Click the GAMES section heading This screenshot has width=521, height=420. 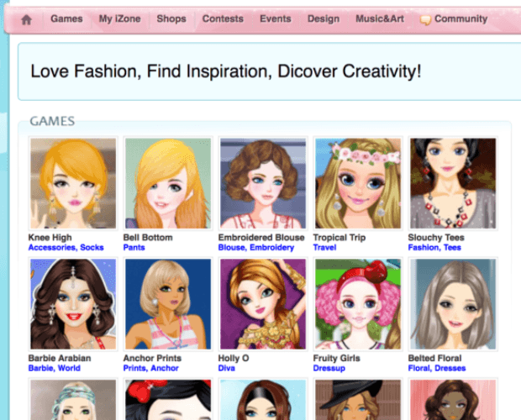tap(52, 121)
